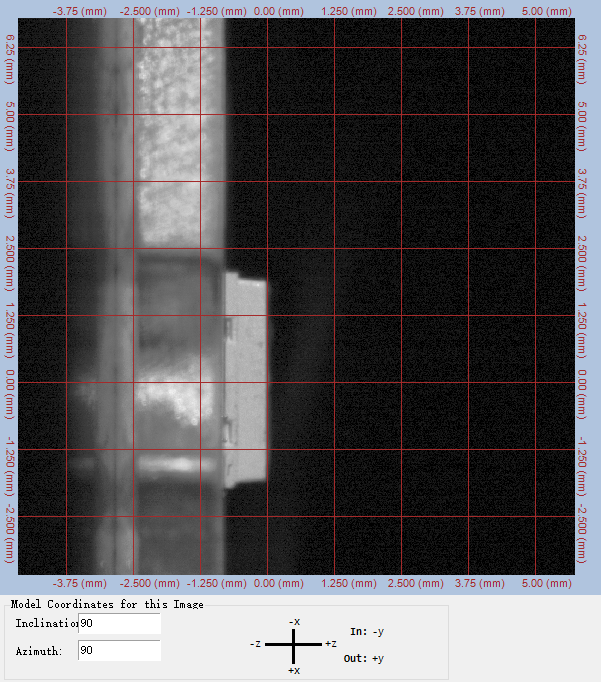Click the left ruler 6.25 (mm) label
This screenshot has width=601, height=682.
pos(9,48)
